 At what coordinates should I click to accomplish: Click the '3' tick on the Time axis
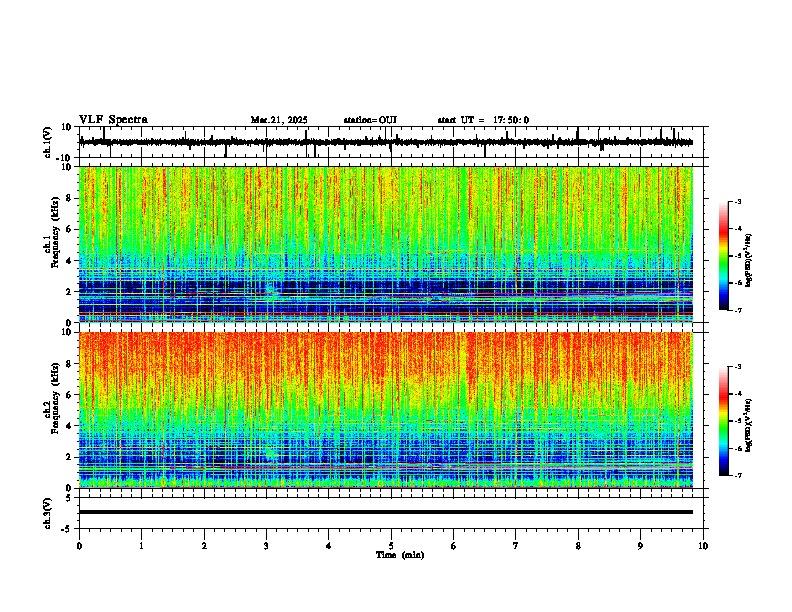pos(266,546)
